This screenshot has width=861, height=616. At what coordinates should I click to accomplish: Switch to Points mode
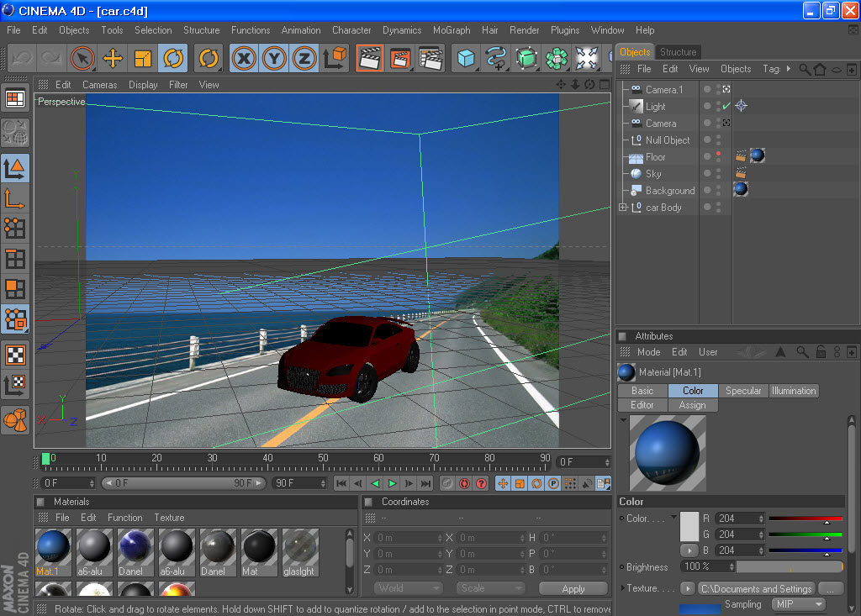pos(15,229)
